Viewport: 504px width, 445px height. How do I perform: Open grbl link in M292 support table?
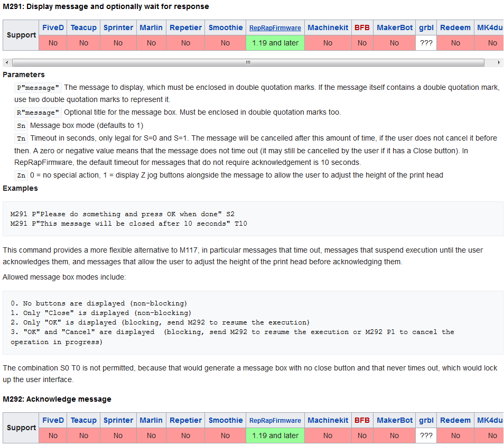(x=426, y=420)
